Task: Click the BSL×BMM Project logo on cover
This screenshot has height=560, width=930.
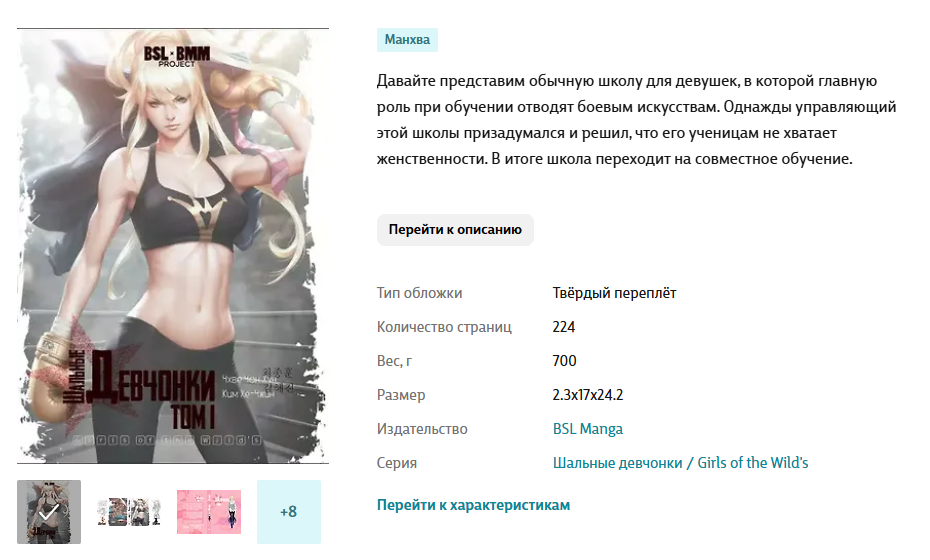Action: [x=177, y=56]
